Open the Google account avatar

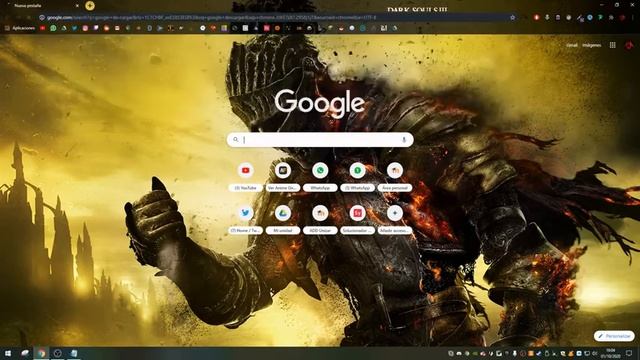coord(629,45)
